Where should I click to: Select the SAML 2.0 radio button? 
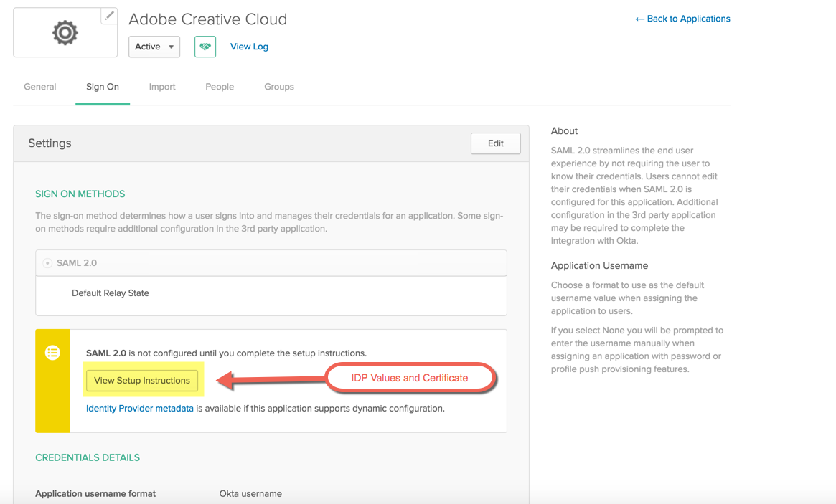pyautogui.click(x=44, y=262)
